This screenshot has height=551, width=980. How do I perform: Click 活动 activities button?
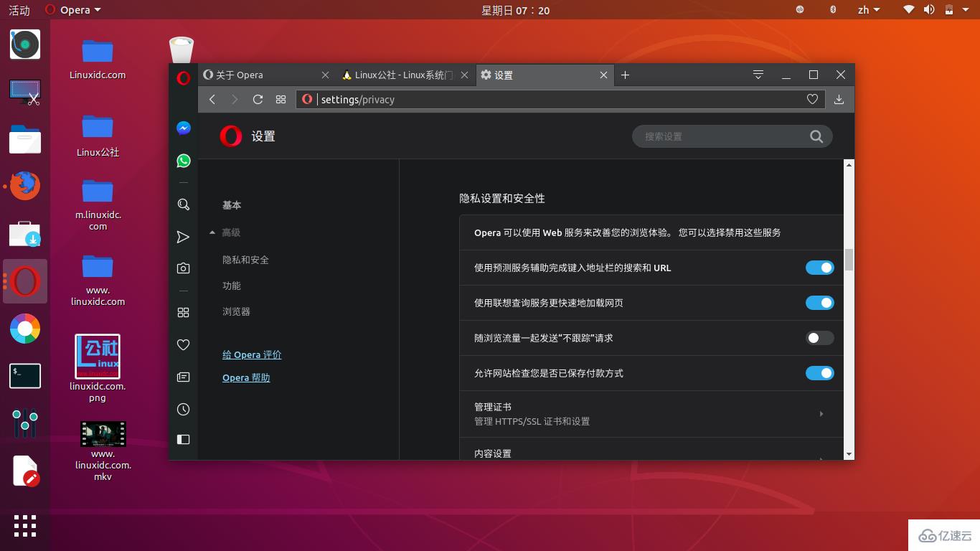19,10
